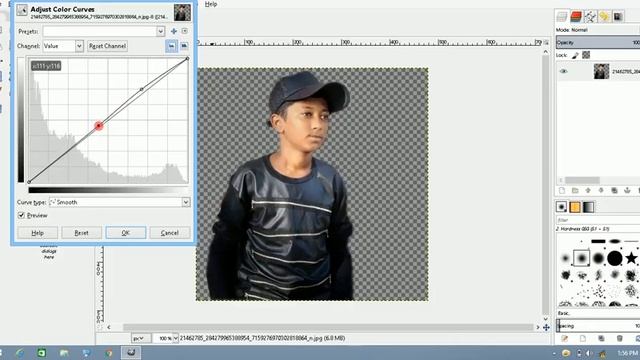
Task: Cancel the Adjust Color Curves dialog
Action: (169, 233)
